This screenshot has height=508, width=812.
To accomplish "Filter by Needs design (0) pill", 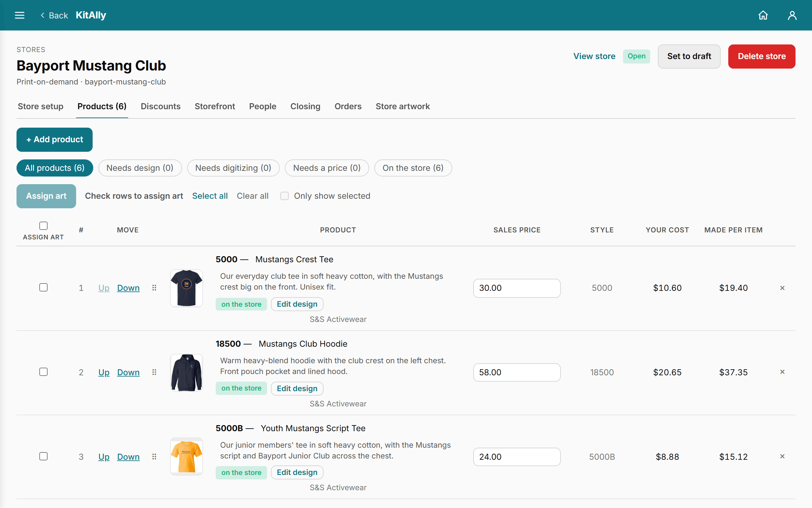I will coord(140,168).
